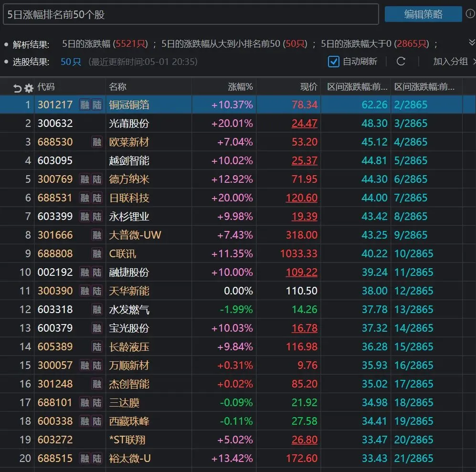Screen dimensions: 476x472
Task: Expand the 解析结果 double-chevron
Action: 472,42
